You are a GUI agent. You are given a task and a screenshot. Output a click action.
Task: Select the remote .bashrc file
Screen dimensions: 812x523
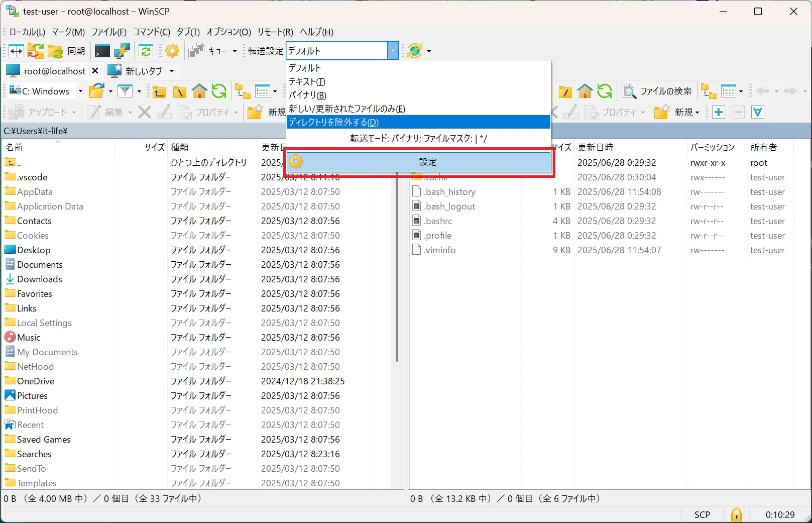click(x=438, y=221)
